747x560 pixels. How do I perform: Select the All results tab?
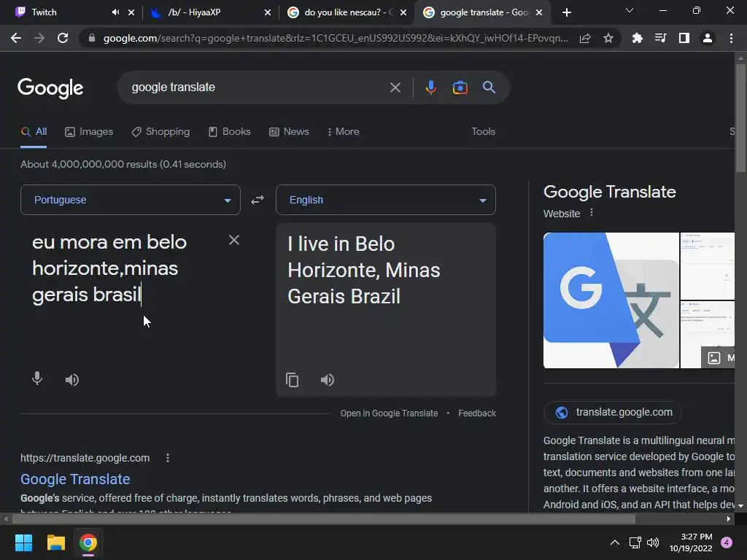pos(34,132)
